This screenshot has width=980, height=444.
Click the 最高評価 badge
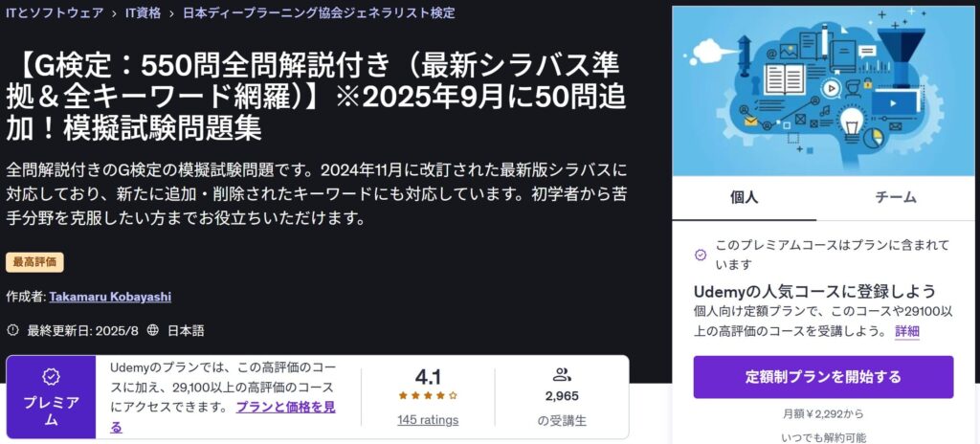click(35, 262)
